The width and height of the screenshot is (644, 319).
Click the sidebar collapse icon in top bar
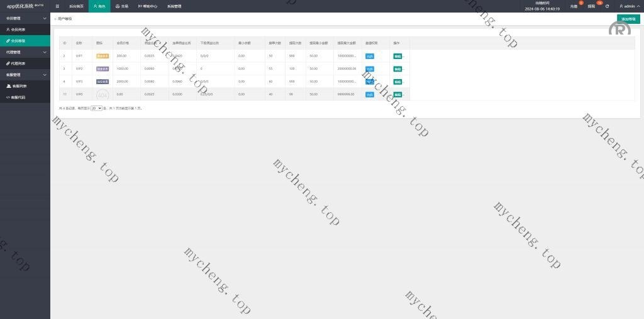click(x=57, y=6)
